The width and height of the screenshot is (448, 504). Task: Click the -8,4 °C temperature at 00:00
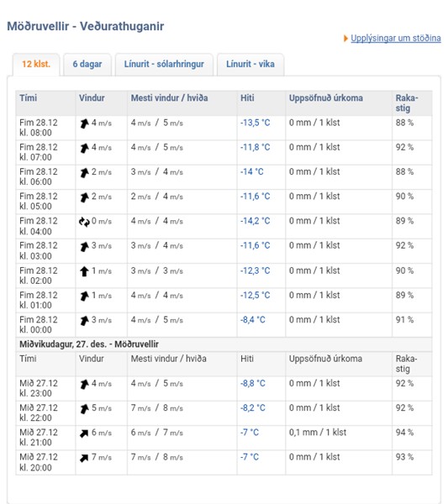coord(253,320)
